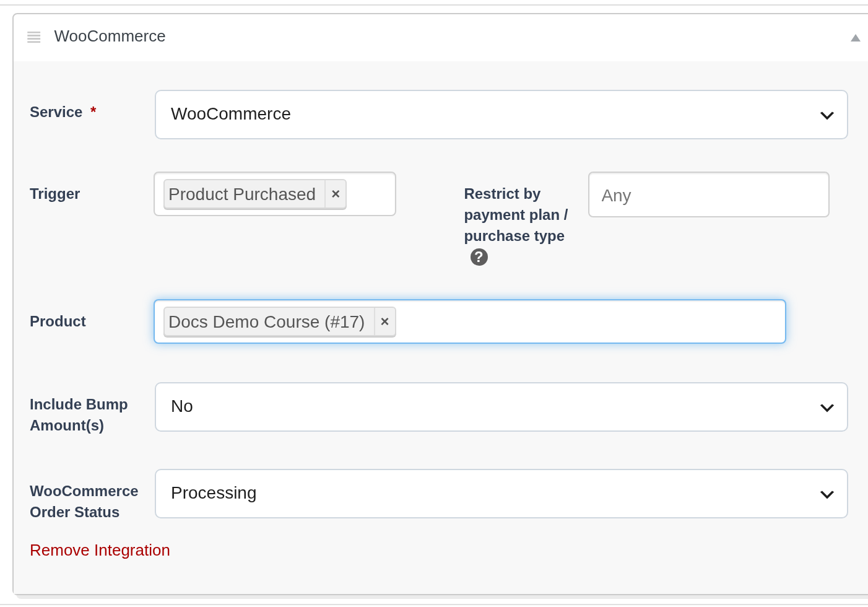
Task: Open the Include Bump Amount(s) dropdown
Action: pyautogui.click(x=501, y=407)
